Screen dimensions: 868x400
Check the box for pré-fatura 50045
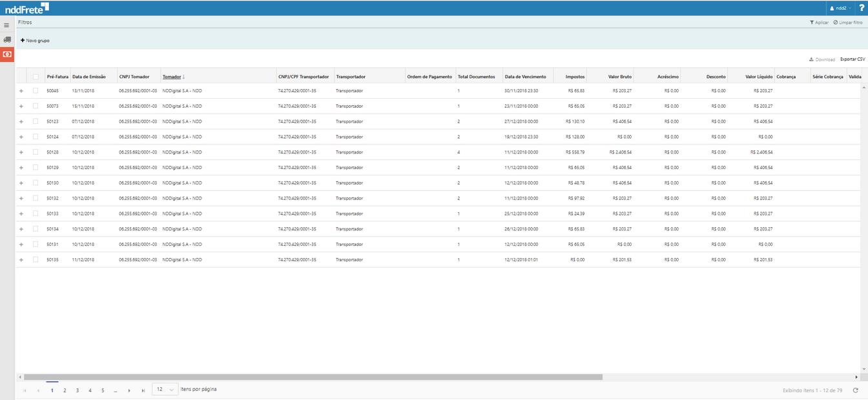pos(36,91)
